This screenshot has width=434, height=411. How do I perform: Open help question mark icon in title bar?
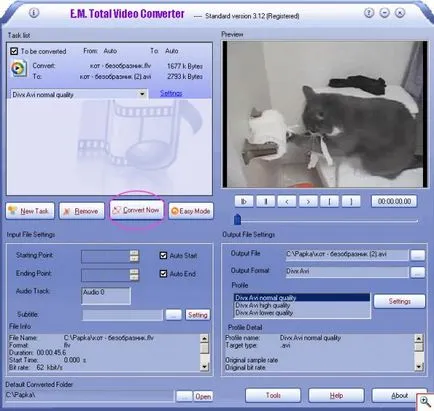pos(368,13)
